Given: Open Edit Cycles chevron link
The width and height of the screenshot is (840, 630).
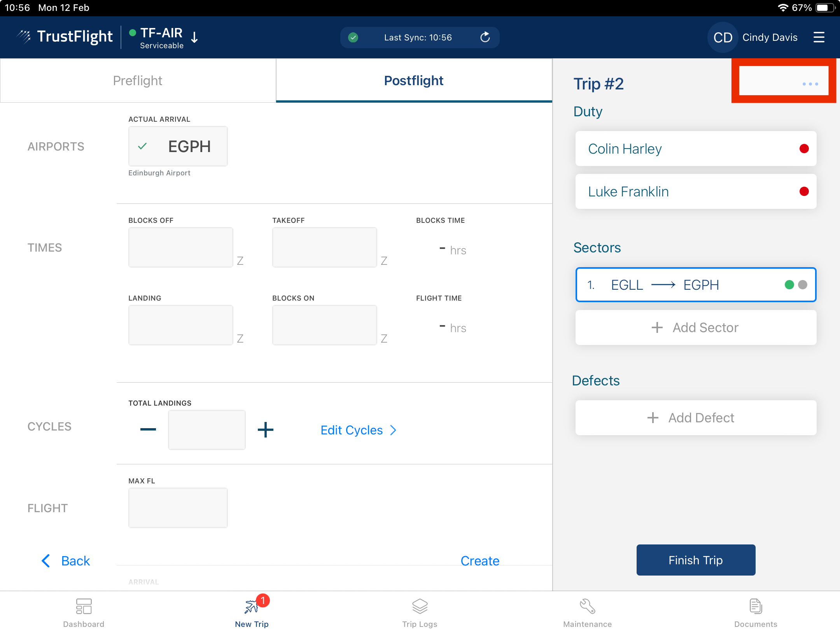Looking at the screenshot, I should (x=358, y=430).
